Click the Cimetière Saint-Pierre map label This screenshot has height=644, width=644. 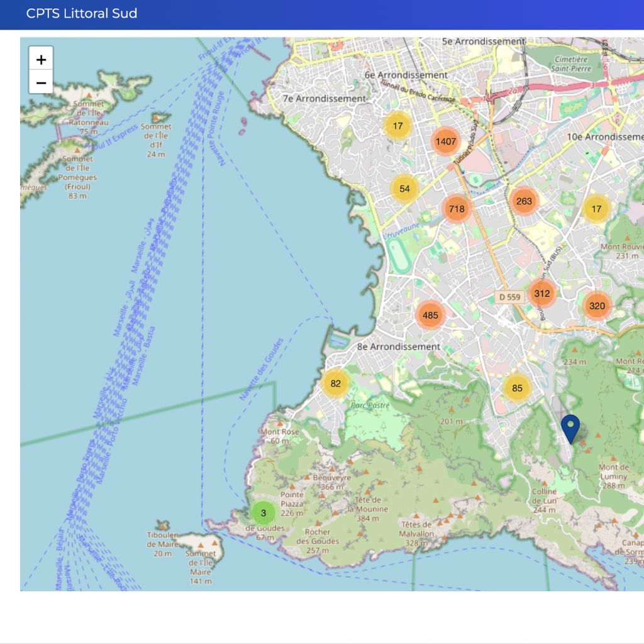[x=571, y=64]
